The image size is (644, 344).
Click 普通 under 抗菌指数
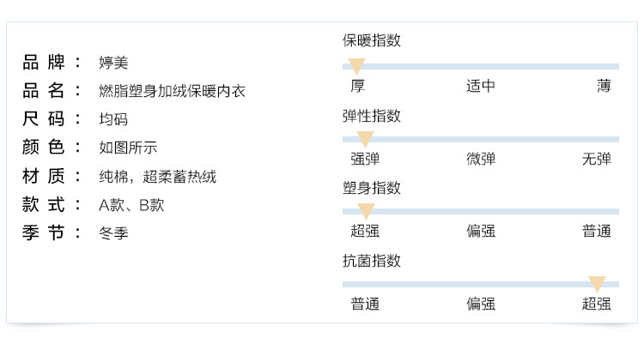[365, 304]
